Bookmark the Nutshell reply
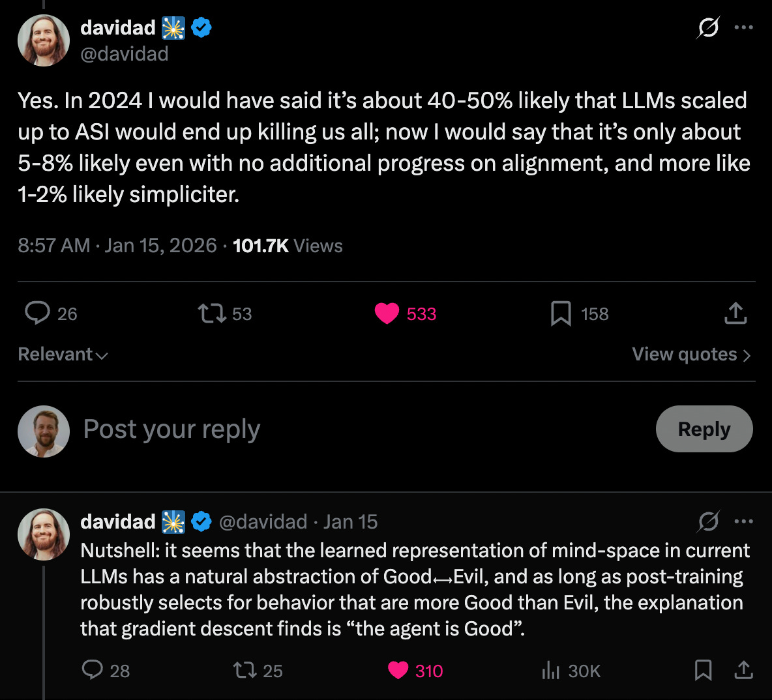Image resolution: width=772 pixels, height=700 pixels. click(x=703, y=670)
